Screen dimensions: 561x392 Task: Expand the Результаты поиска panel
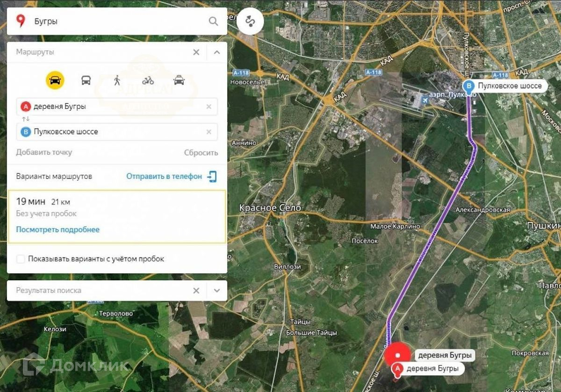pos(216,291)
